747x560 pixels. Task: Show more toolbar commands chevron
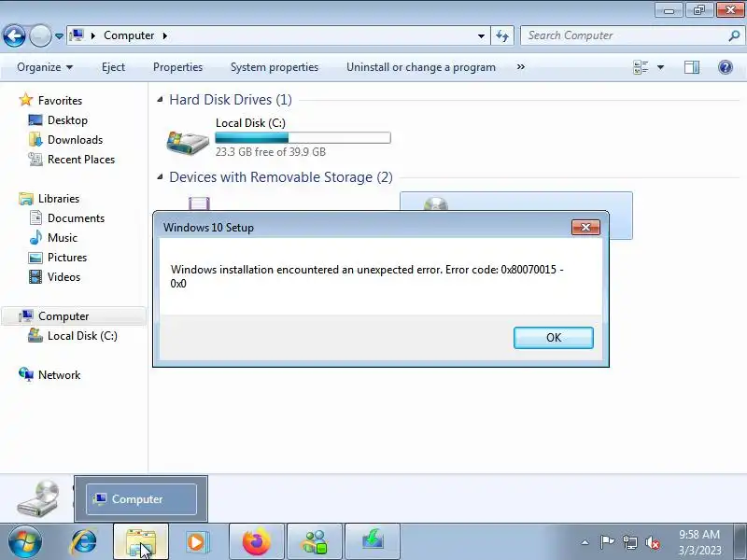click(x=521, y=67)
